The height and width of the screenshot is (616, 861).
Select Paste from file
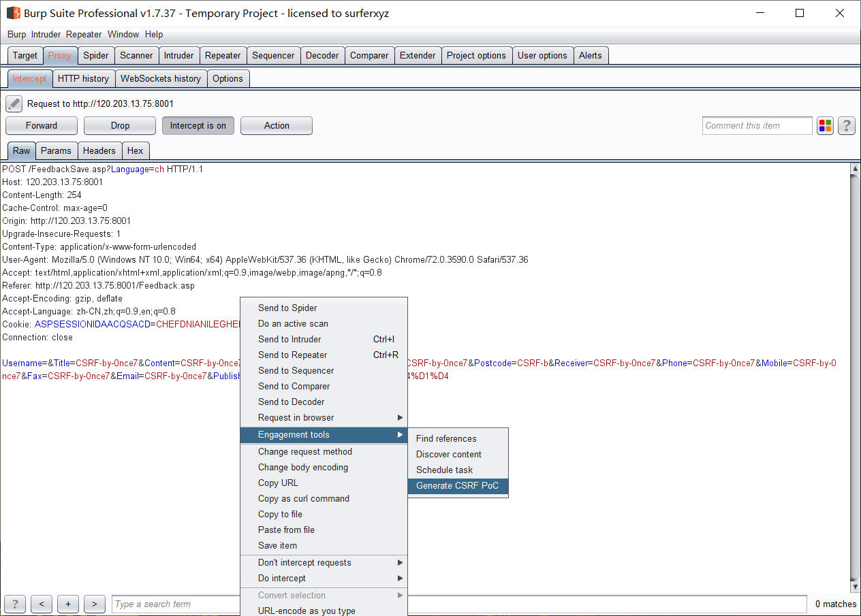(324, 530)
